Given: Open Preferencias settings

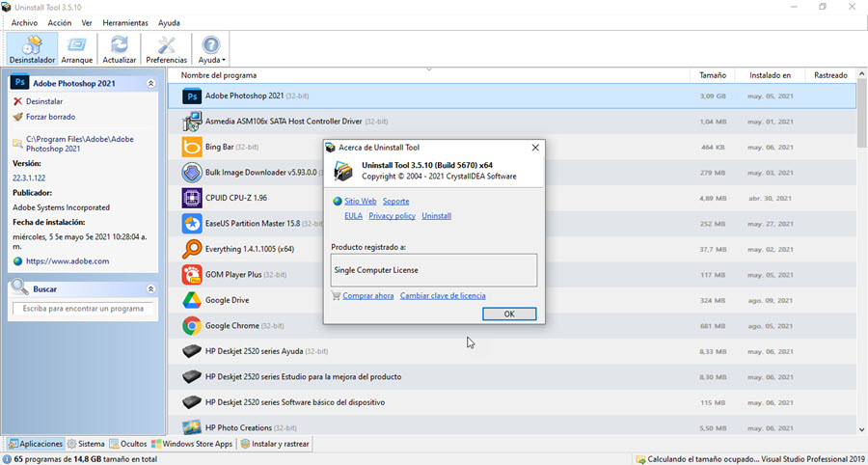Looking at the screenshot, I should point(166,48).
